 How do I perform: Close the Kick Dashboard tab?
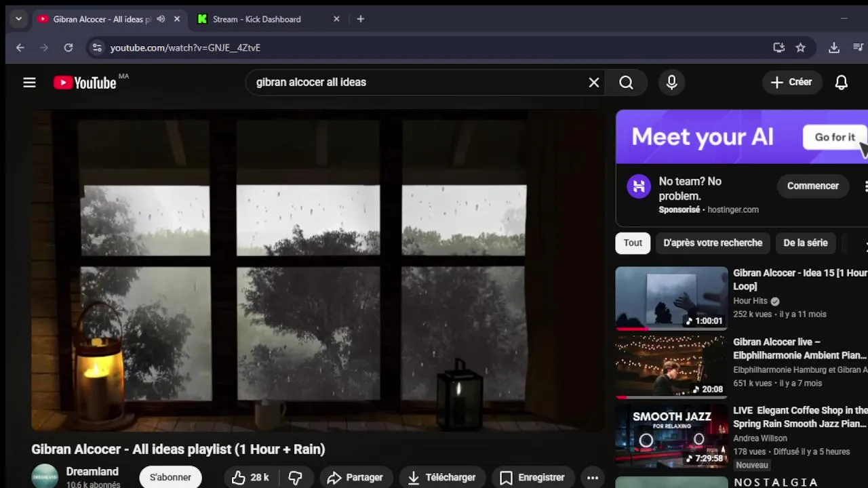(x=336, y=19)
